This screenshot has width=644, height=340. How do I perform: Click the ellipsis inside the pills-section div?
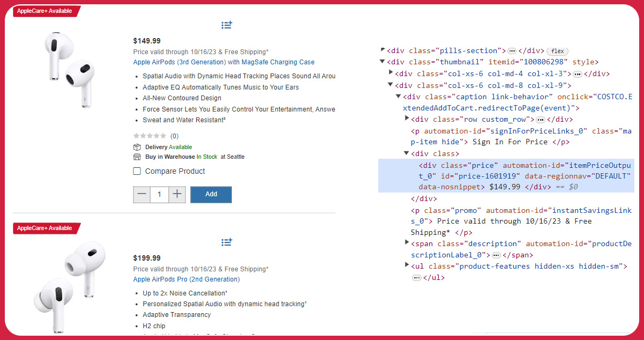click(x=512, y=50)
